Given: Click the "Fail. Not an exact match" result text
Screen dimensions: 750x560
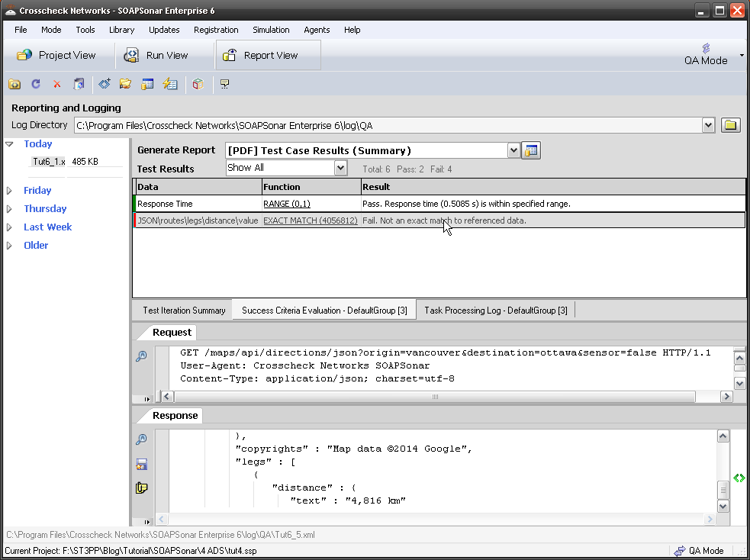Looking at the screenshot, I should (x=444, y=220).
